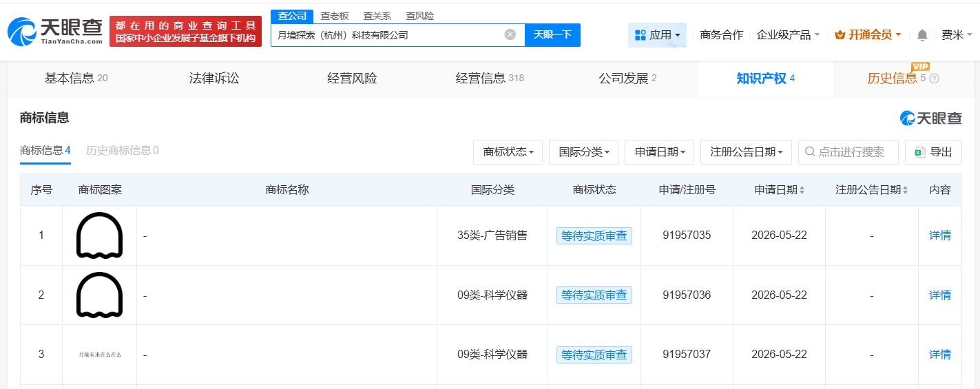Open the notification bell
This screenshot has width=980, height=389.
[922, 35]
